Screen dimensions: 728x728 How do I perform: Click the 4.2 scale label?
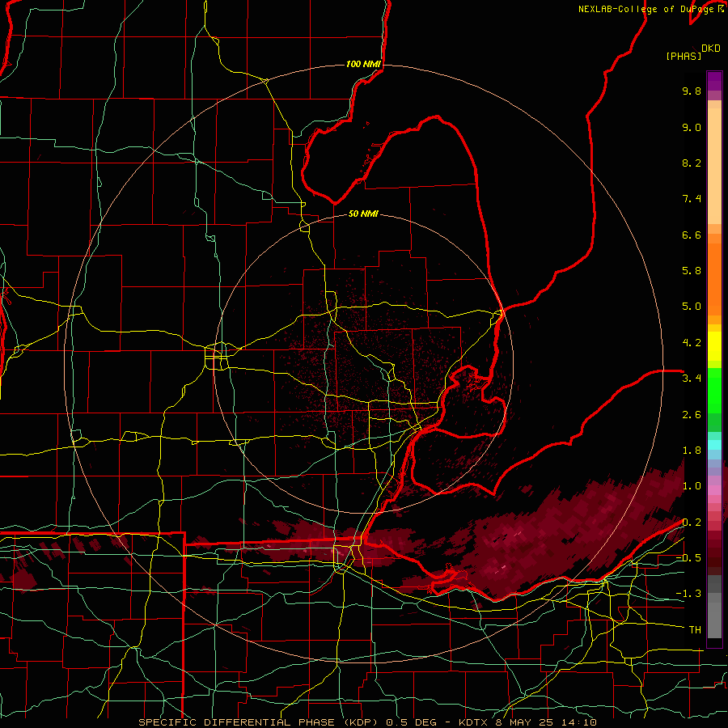click(692, 343)
